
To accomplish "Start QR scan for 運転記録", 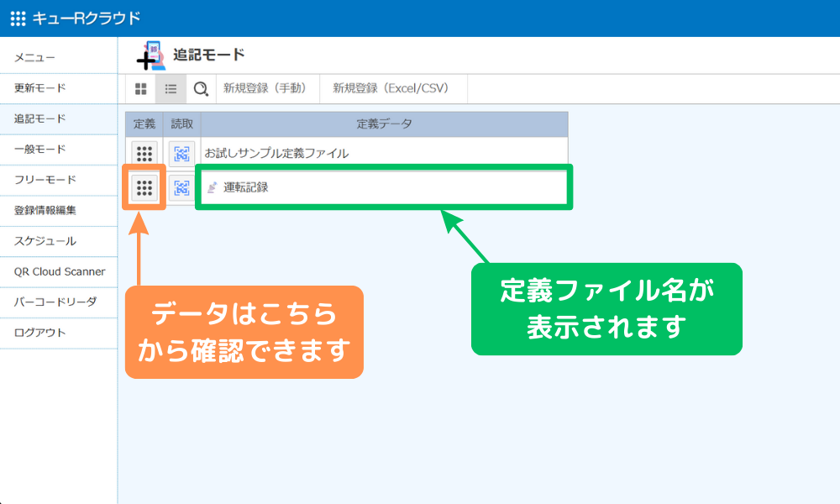I will point(181,188).
